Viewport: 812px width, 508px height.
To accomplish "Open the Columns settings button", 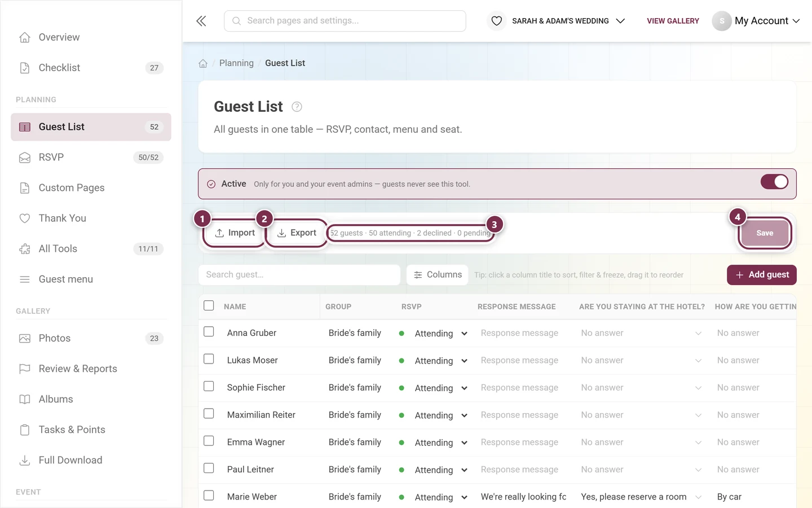I will click(438, 275).
